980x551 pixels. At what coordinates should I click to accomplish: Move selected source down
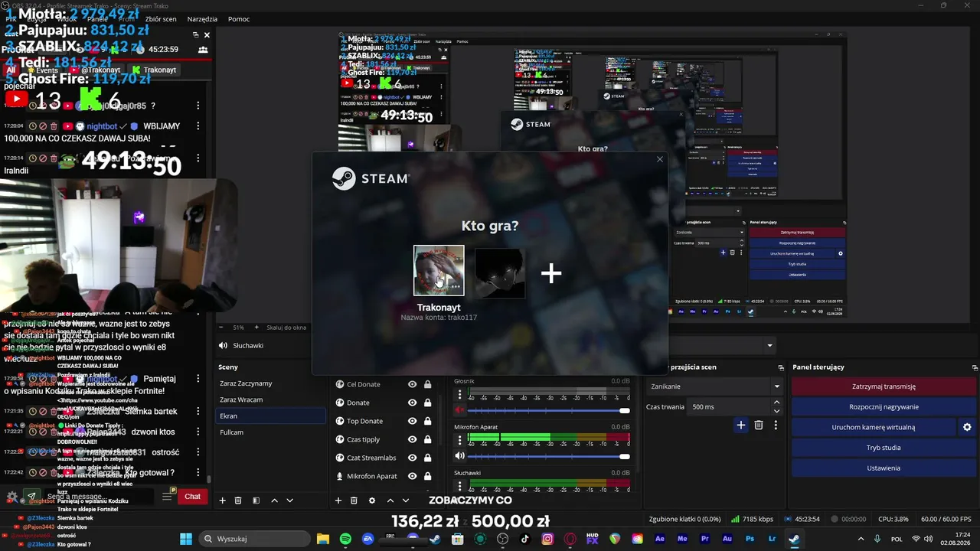click(x=405, y=500)
